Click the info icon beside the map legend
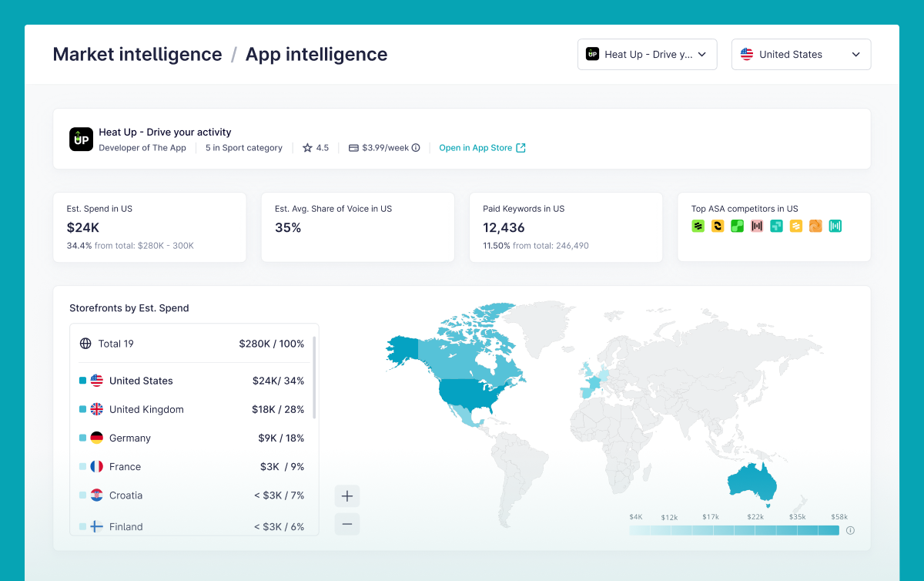This screenshot has height=581, width=924. click(850, 530)
